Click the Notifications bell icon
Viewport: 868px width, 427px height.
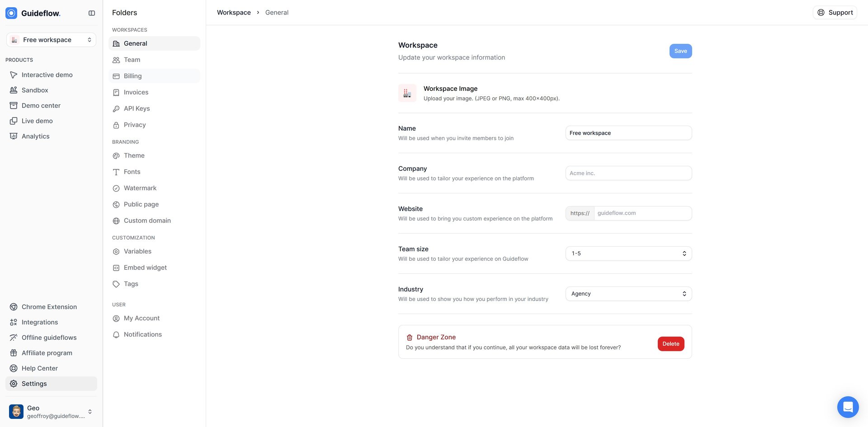click(116, 335)
